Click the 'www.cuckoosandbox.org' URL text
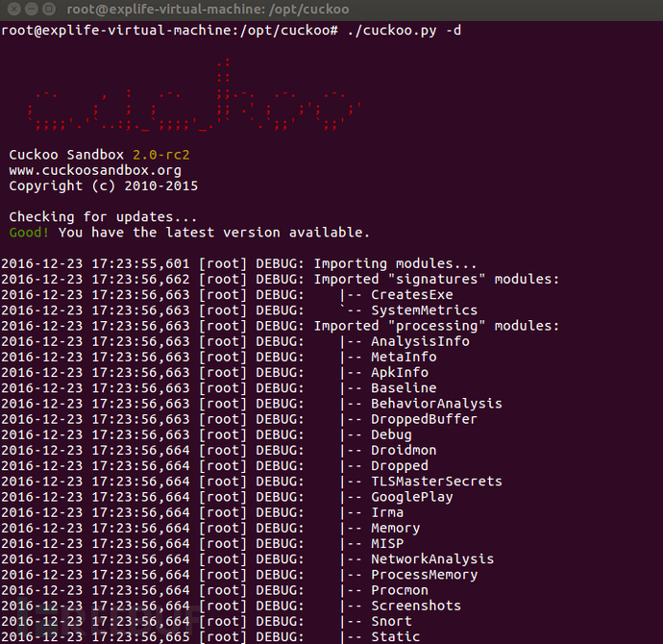Screen dimensions: 663x644 (95, 170)
